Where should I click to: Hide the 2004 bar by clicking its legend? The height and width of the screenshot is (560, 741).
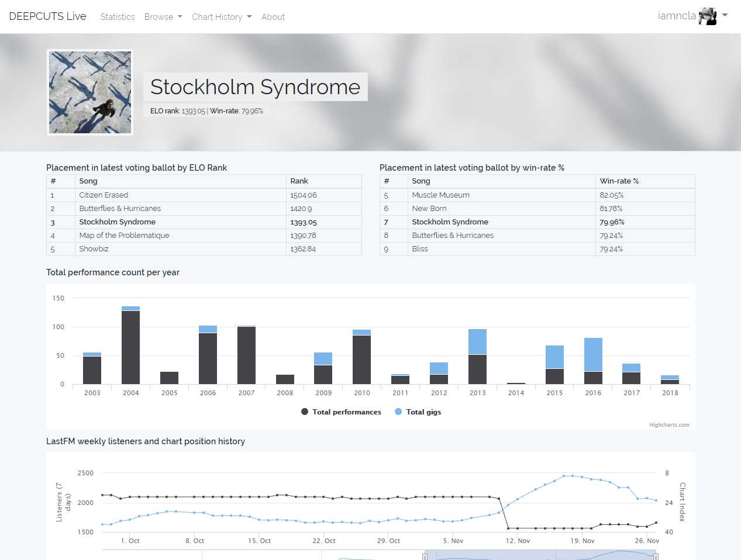coord(130,393)
